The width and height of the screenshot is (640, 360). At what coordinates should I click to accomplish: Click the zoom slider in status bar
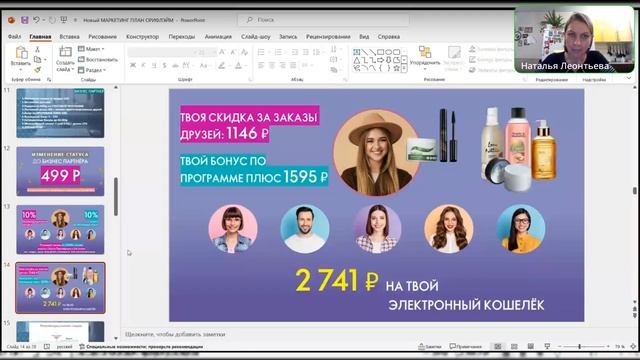click(x=584, y=347)
